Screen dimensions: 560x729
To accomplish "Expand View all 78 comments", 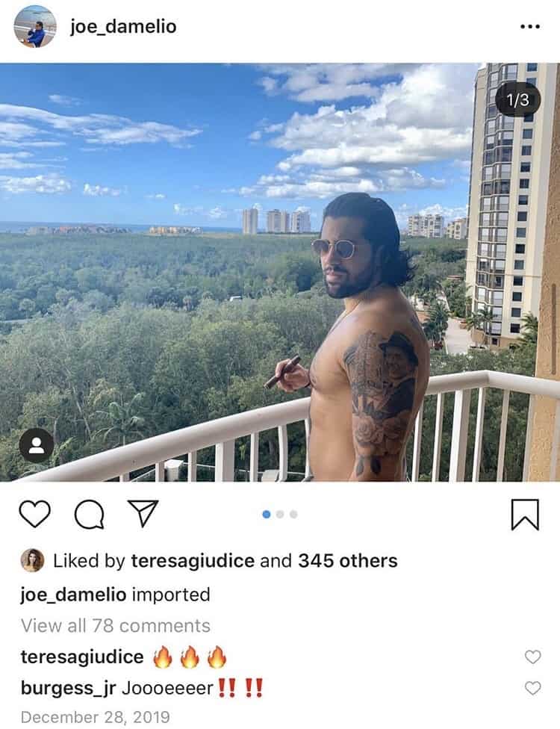I will [116, 626].
